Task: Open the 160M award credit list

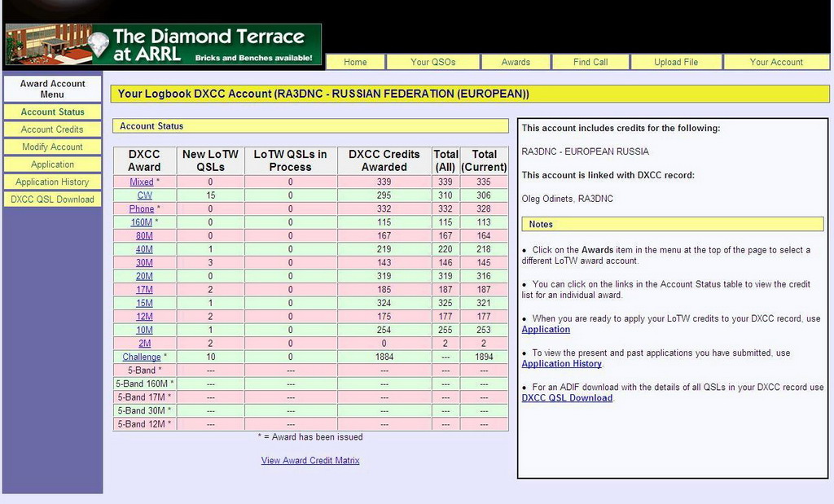Action: pyautogui.click(x=142, y=222)
